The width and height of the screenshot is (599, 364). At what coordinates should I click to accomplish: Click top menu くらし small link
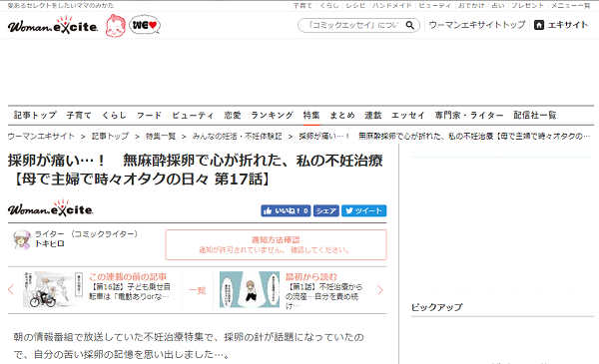pos(329,5)
